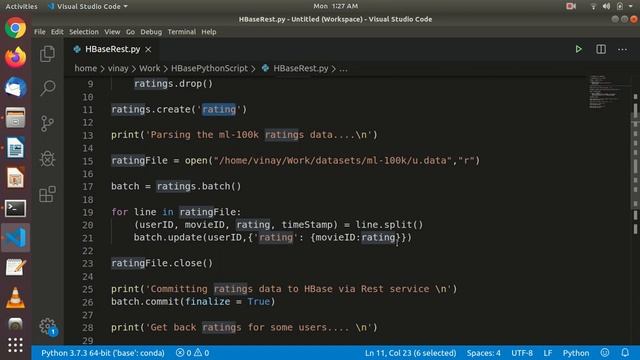The height and width of the screenshot is (360, 640).
Task: Open the clock and calendar
Action: (336, 6)
